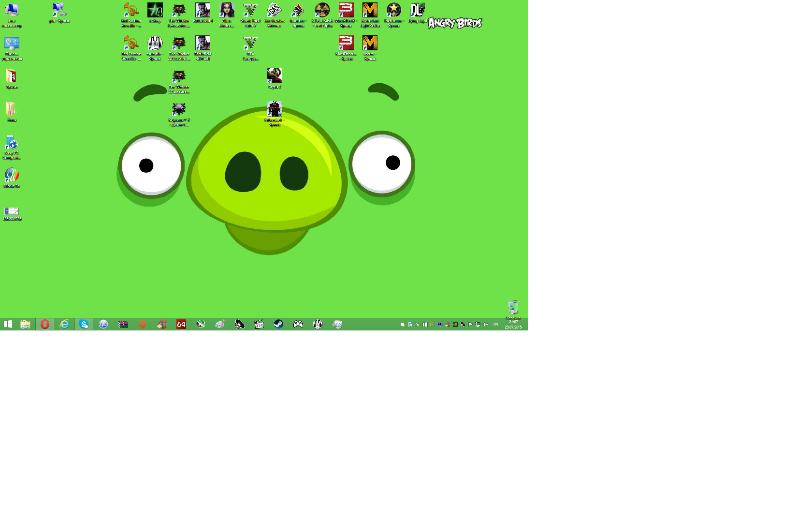Screen dimensions: 812x508
Task: Open File Explorer from the taskbar
Action: pyautogui.click(x=25, y=324)
